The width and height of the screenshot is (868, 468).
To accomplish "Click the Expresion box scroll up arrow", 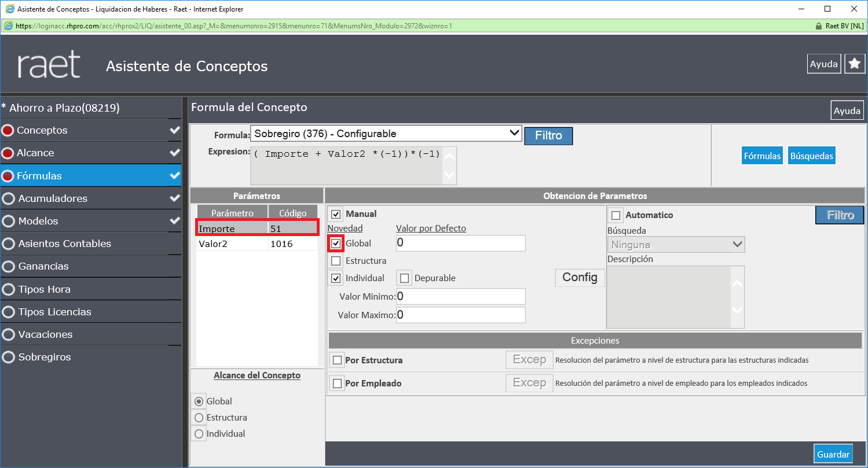I will pyautogui.click(x=449, y=156).
